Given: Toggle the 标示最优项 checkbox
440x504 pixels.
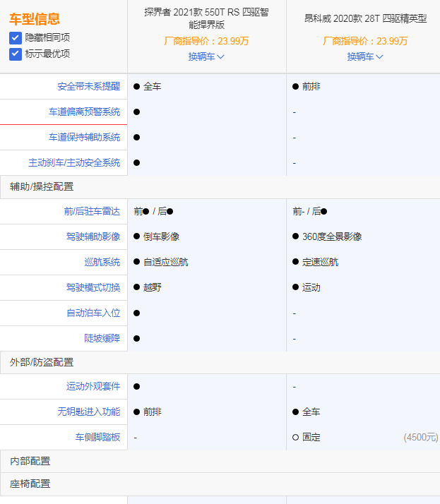Looking at the screenshot, I should (x=15, y=54).
